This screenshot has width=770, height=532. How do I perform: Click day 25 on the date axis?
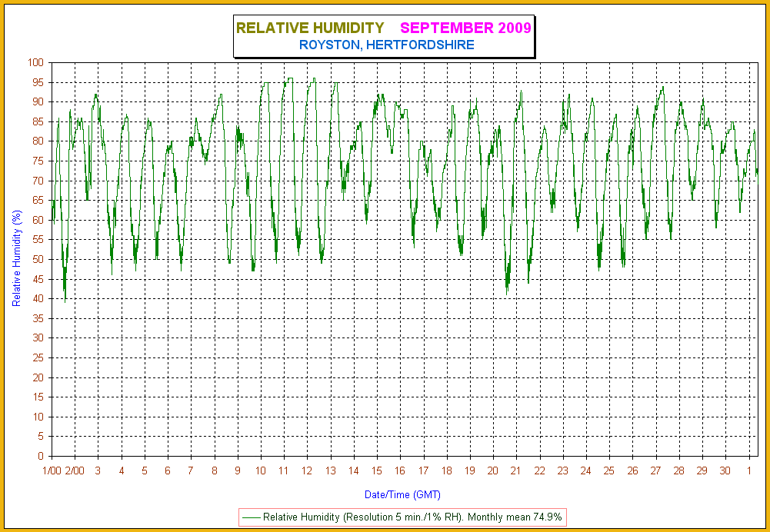pos(609,470)
